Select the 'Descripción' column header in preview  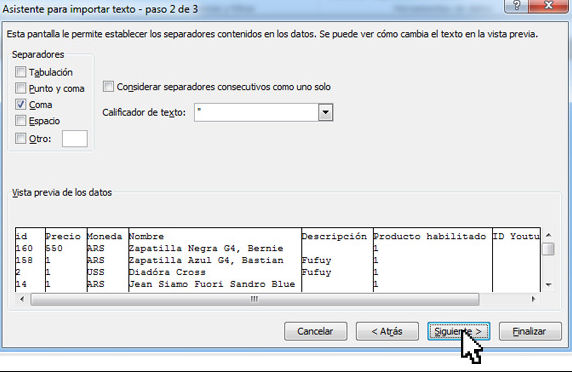(334, 236)
